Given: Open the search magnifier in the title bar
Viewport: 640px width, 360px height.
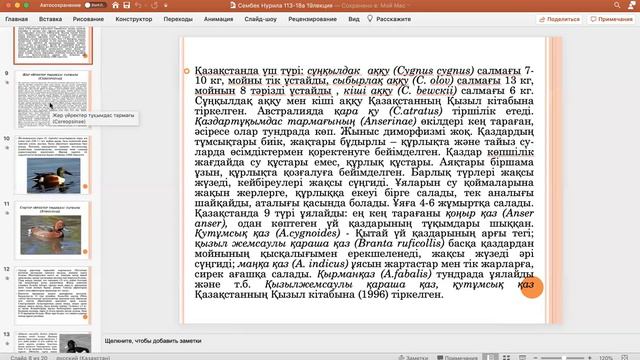Looking at the screenshot, I should pos(617,5).
